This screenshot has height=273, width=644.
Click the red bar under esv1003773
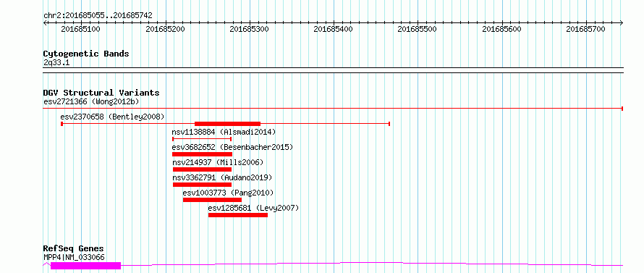[212, 200]
